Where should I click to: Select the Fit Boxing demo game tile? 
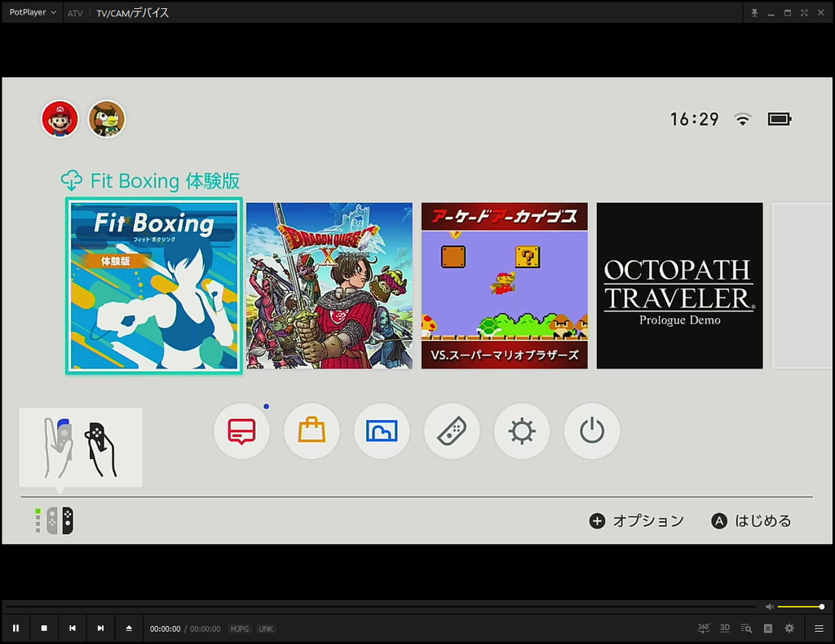coord(154,286)
